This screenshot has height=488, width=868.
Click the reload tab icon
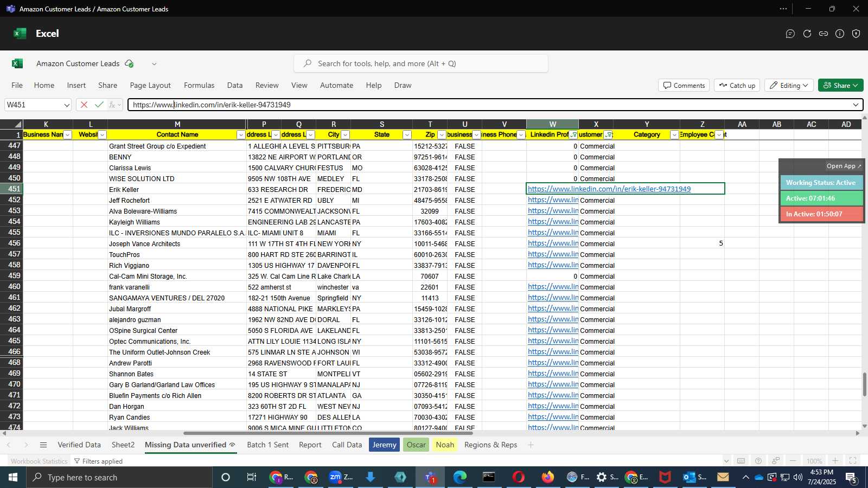(x=807, y=34)
